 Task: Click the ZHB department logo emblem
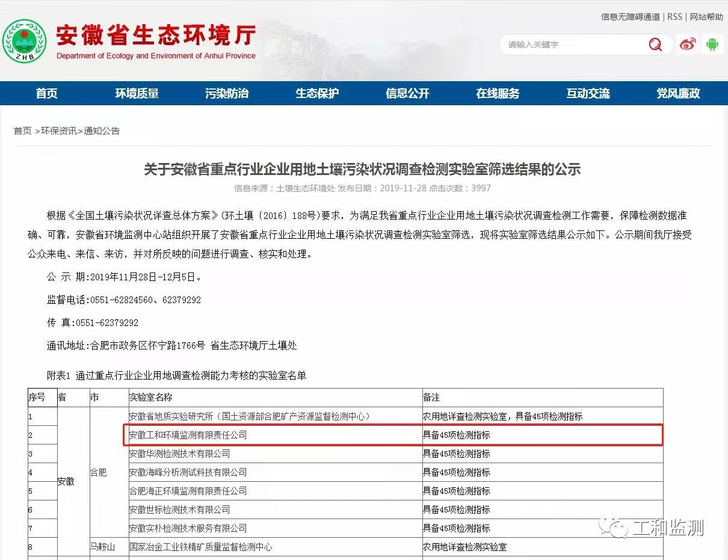[x=24, y=41]
